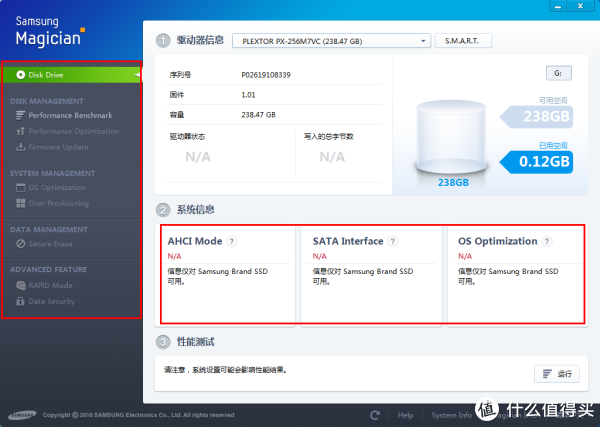Open Performance Benchmark
Viewport: 600px width, 427px height.
(x=70, y=115)
